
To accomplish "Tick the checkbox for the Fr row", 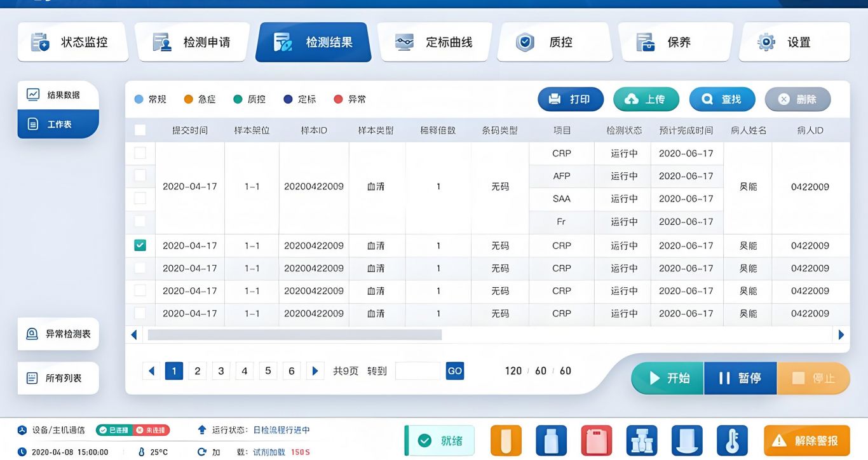I will click(140, 221).
